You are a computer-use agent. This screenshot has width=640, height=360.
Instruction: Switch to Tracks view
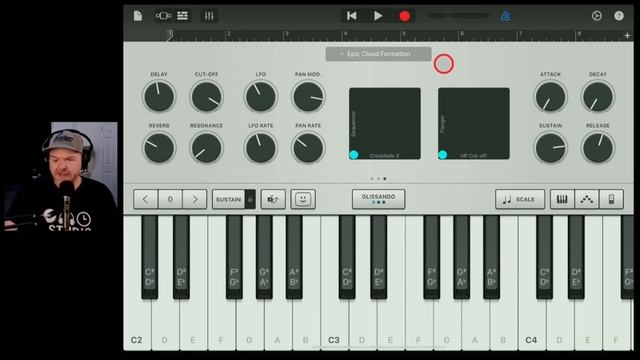[x=182, y=16]
